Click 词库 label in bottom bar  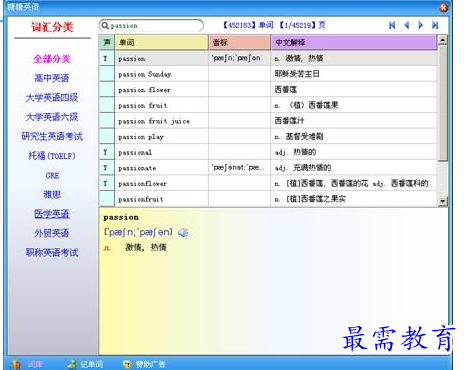click(35, 365)
